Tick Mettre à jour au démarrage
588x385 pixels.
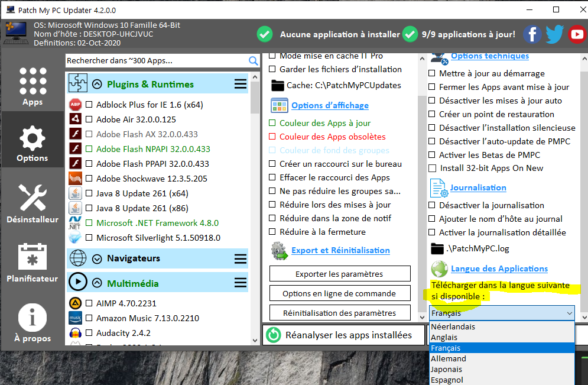pos(432,73)
